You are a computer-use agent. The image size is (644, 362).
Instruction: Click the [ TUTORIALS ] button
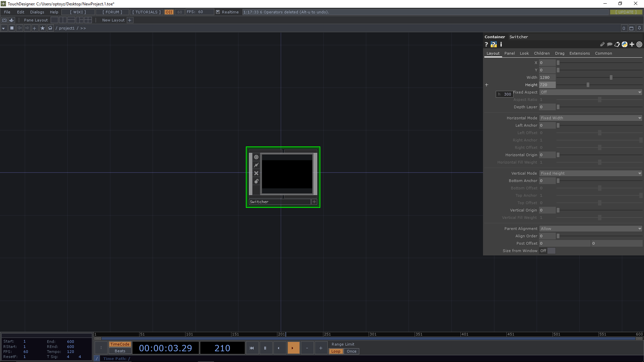coord(146,12)
